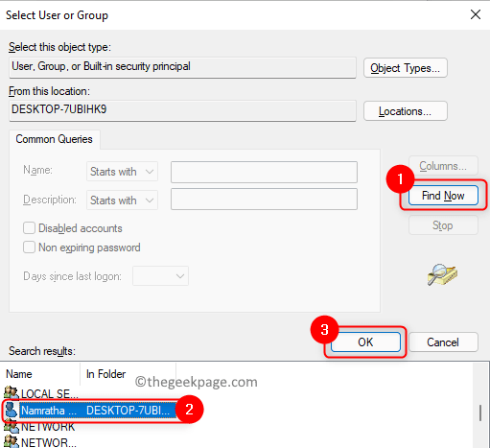Open the Name Starts with dropdown
Screen dimensions: 490x448
click(122, 172)
